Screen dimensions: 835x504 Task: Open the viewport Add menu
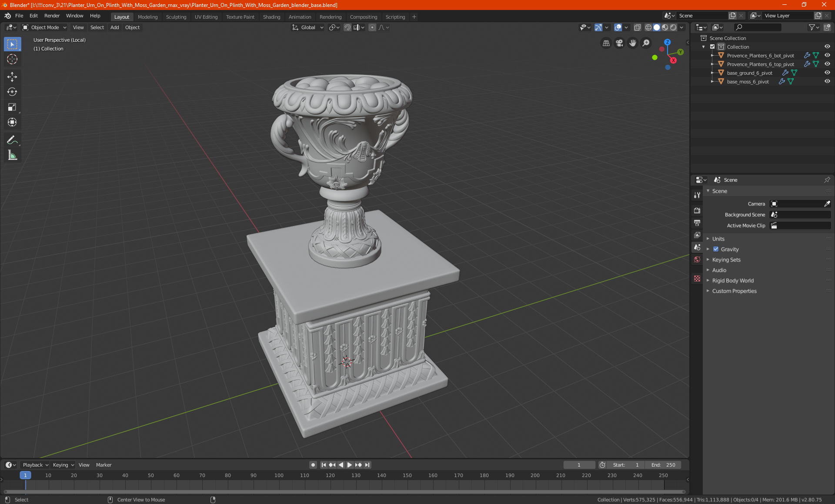114,27
